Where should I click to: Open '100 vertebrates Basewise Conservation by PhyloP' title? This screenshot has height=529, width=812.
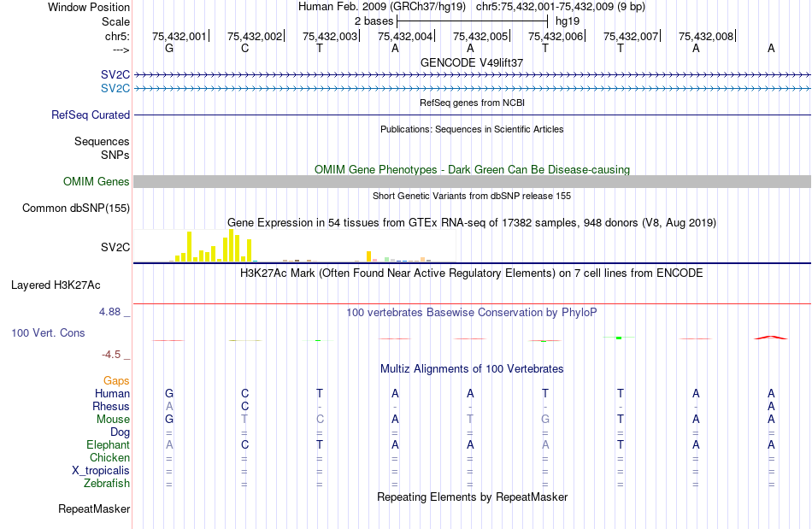[x=472, y=312]
